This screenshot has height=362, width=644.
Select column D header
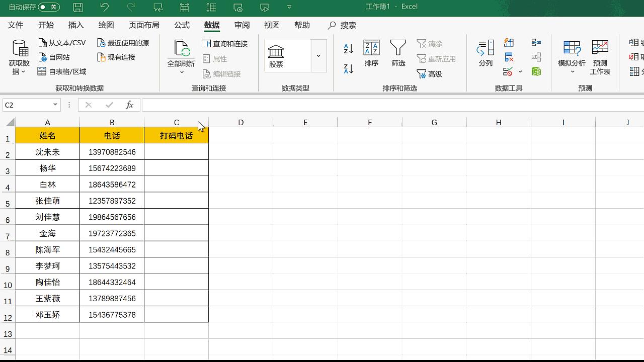[x=240, y=122]
